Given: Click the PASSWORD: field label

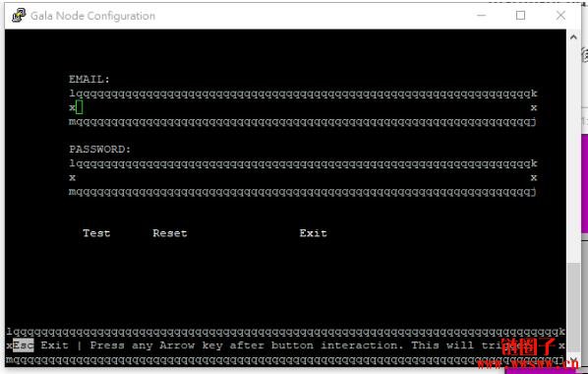Looking at the screenshot, I should click(99, 149).
